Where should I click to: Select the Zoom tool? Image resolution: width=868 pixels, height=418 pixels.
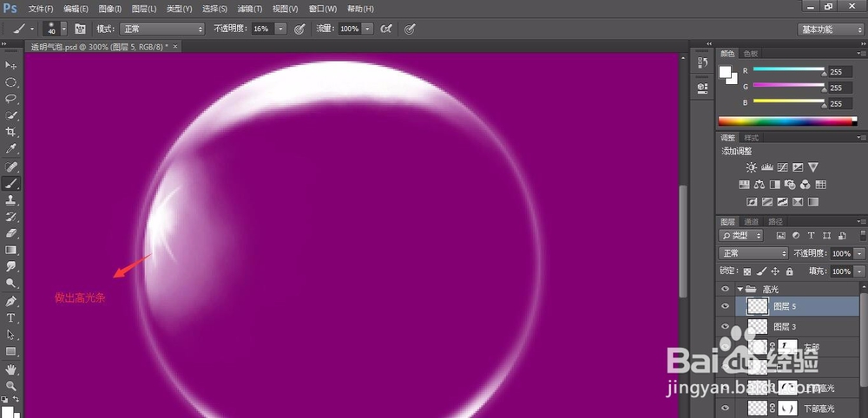pos(10,385)
